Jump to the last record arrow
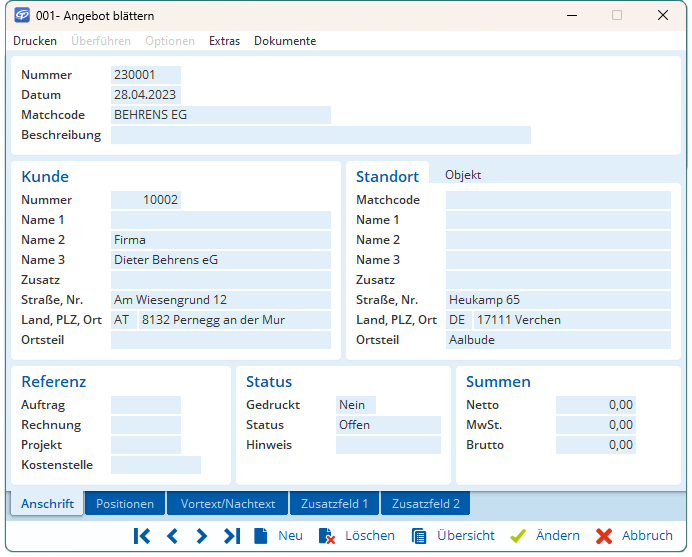 (232, 536)
